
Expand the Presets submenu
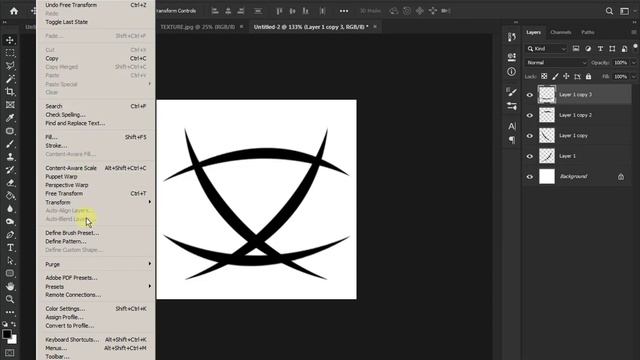pos(97,287)
